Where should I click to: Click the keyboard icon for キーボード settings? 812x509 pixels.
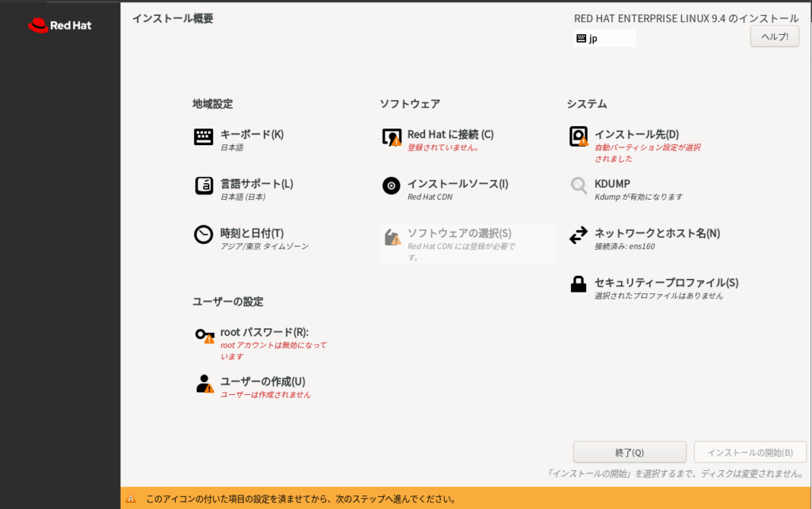click(204, 137)
